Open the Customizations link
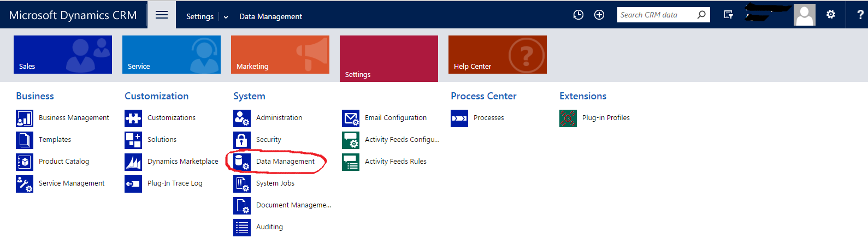The width and height of the screenshot is (868, 250). (172, 118)
